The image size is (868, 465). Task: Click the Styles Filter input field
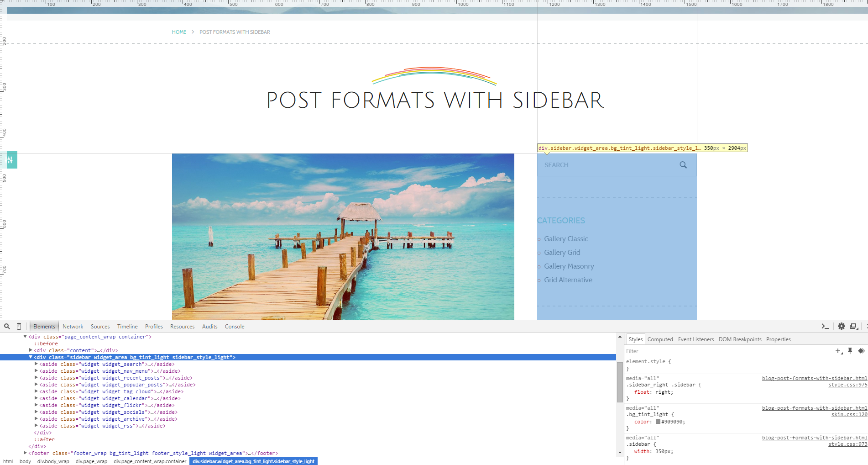[726, 351]
